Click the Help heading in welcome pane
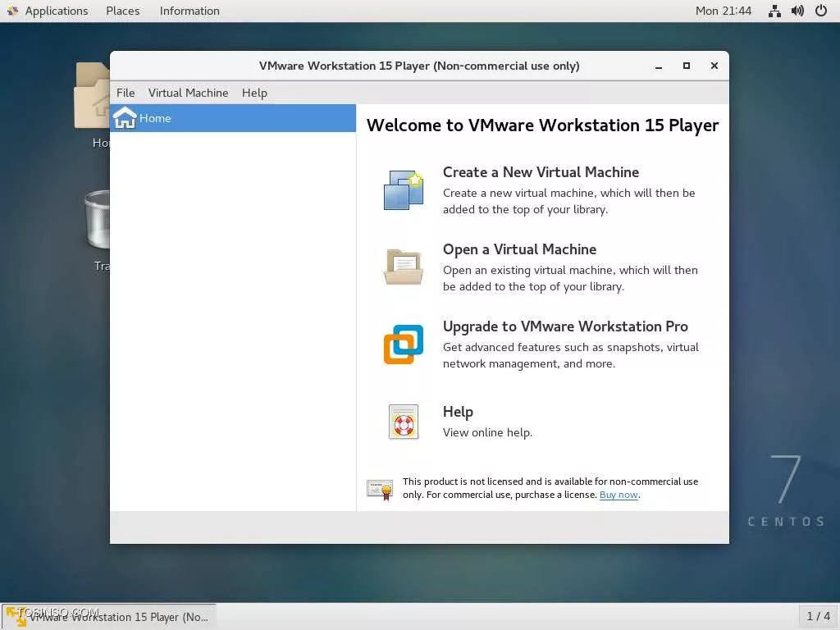The height and width of the screenshot is (630, 840). (x=458, y=412)
